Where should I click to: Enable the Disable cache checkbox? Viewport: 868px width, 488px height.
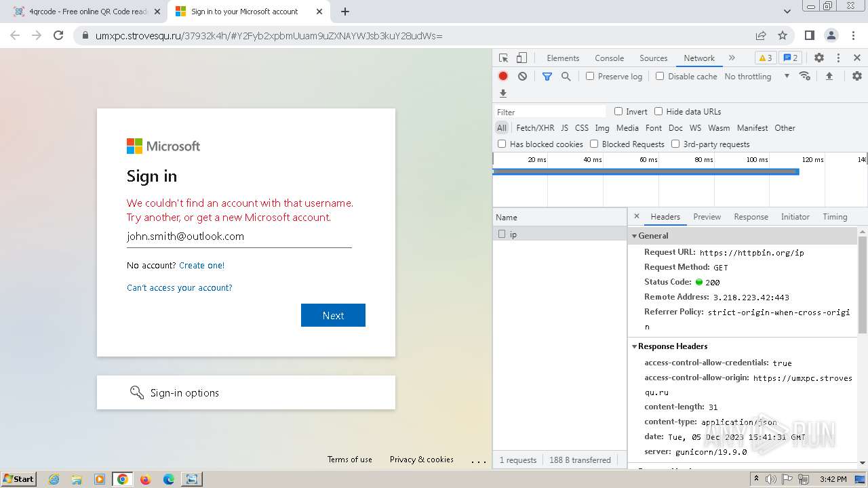pyautogui.click(x=660, y=77)
